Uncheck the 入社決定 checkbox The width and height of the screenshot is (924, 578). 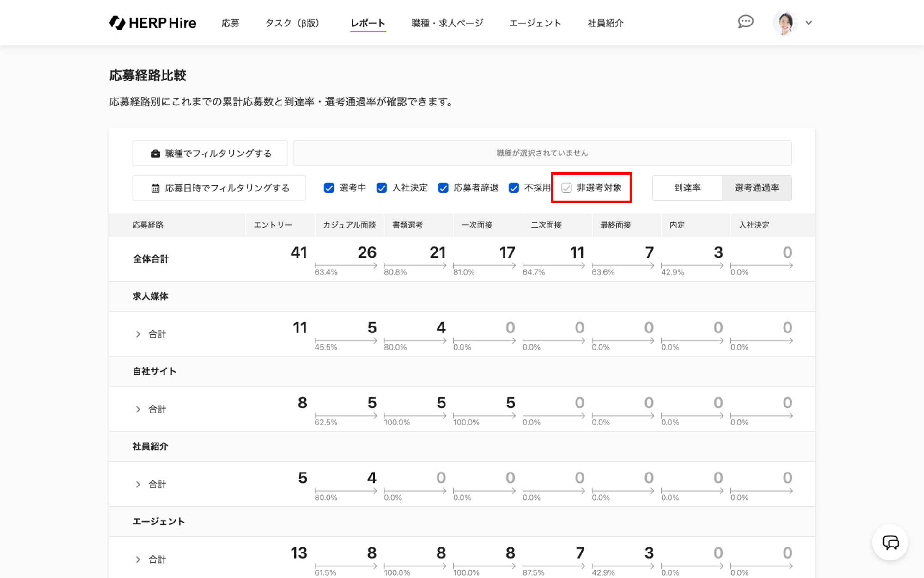(382, 188)
